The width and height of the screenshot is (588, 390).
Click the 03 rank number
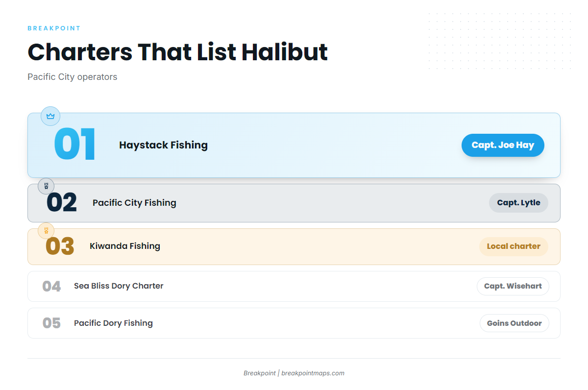coord(60,246)
